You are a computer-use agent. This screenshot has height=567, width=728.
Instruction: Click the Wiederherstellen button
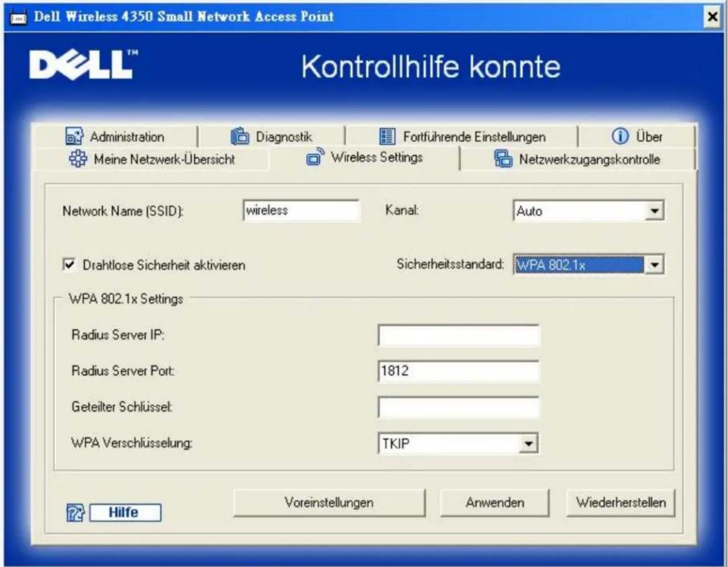point(620,503)
